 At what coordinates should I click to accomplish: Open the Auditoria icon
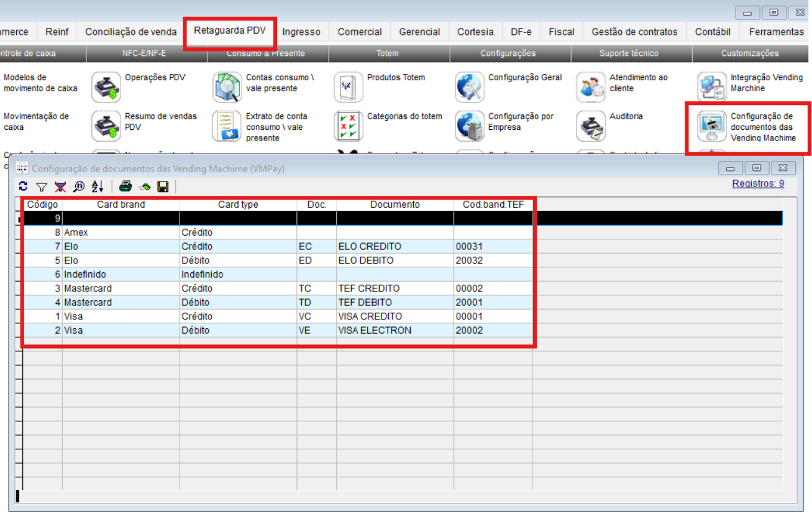click(591, 126)
